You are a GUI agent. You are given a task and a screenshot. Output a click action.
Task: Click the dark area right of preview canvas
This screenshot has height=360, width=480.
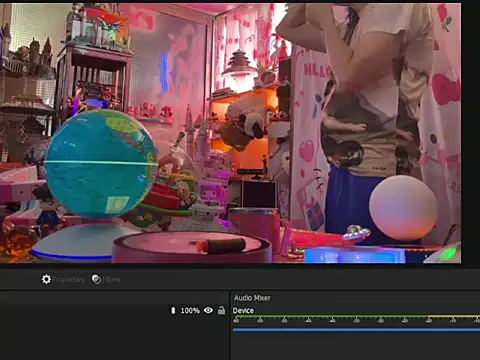471,133
